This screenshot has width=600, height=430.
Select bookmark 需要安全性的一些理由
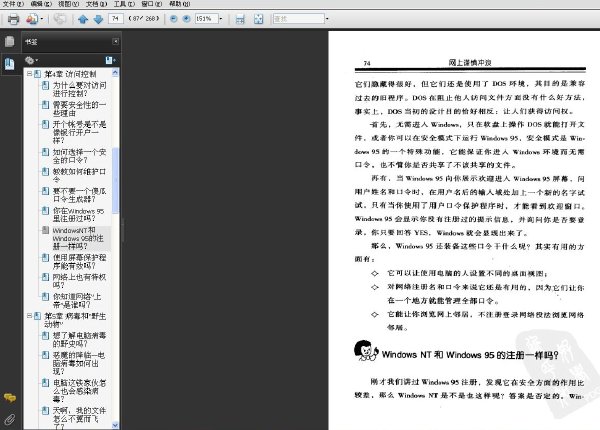80,109
